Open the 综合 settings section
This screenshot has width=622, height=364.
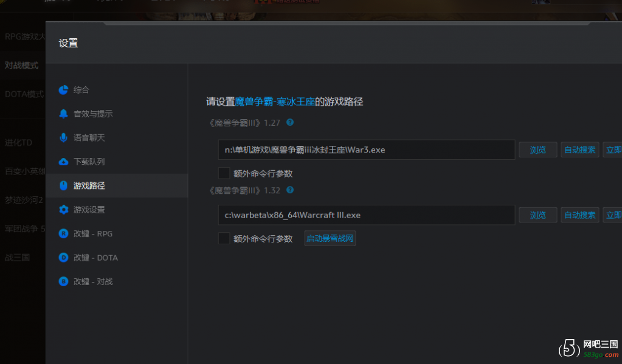117,90
